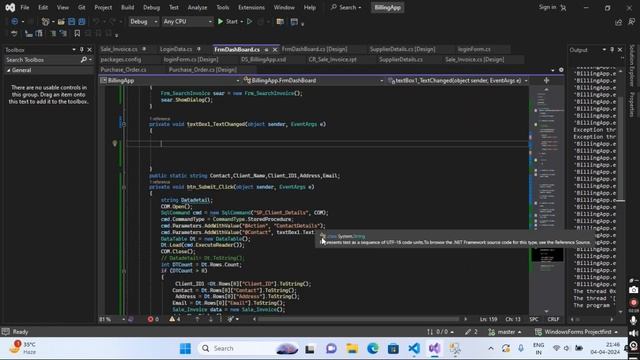Image resolution: width=640 pixels, height=360 pixels.
Task: Open File Explorer from the taskbar
Action: [x=352, y=348]
